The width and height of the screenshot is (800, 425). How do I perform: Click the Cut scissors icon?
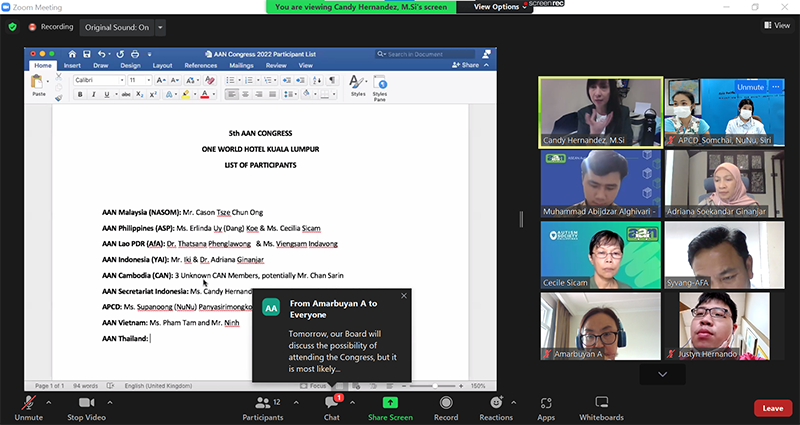coord(59,77)
